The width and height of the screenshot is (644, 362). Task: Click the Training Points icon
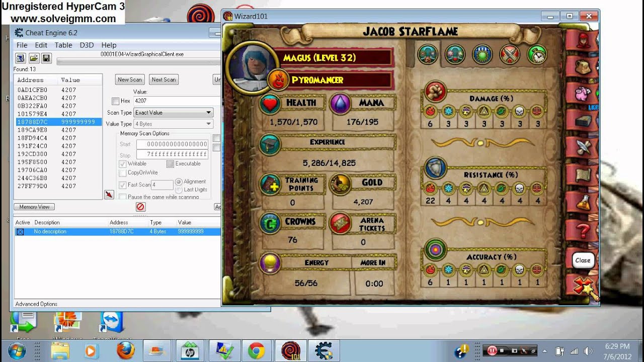coord(271,185)
